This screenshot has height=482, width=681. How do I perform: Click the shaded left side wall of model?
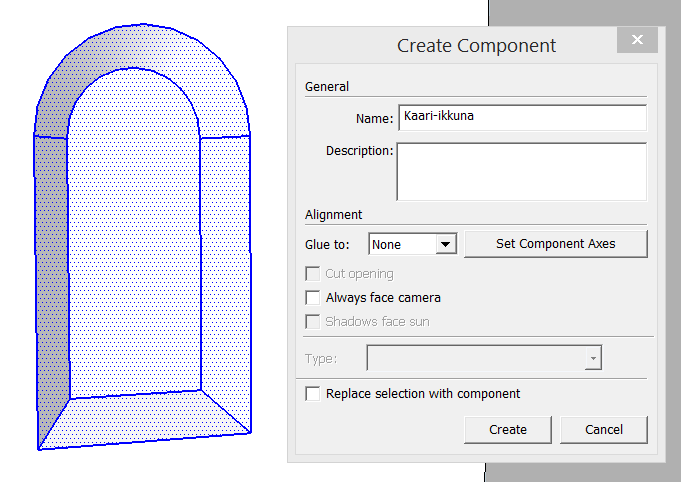51,280
